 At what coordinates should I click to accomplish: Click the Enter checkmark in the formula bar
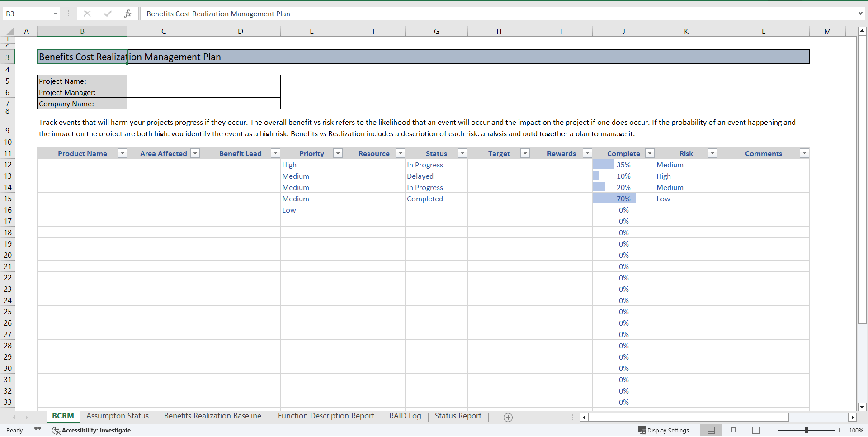(x=108, y=14)
